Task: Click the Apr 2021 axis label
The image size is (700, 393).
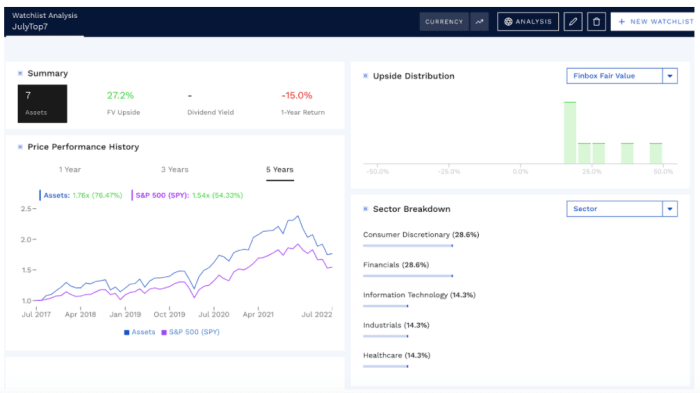Action: 258,314
